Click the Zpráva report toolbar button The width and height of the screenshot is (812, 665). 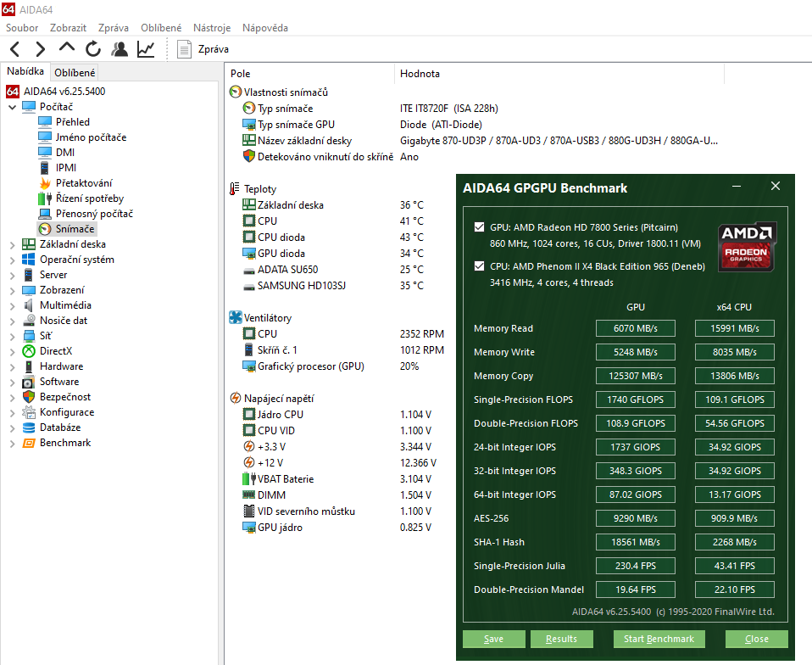click(x=203, y=49)
